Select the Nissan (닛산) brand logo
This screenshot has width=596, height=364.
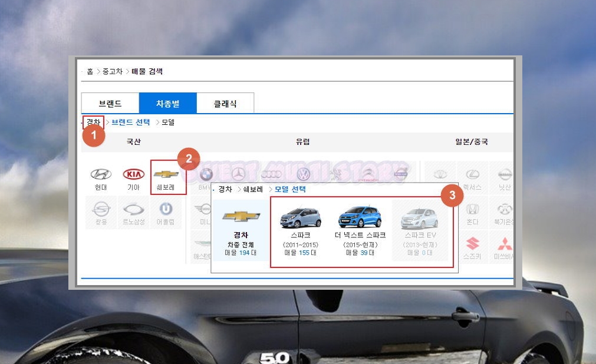pyautogui.click(x=505, y=174)
